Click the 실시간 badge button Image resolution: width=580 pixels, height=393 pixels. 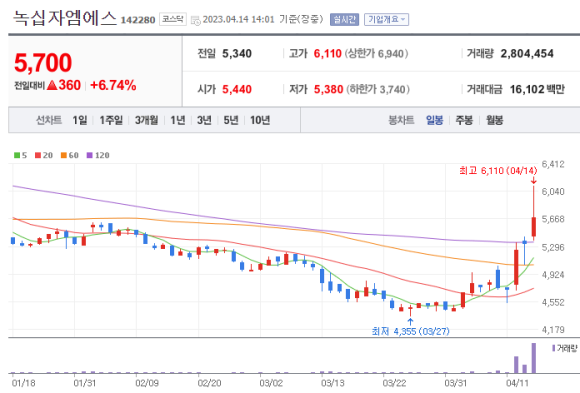click(344, 20)
